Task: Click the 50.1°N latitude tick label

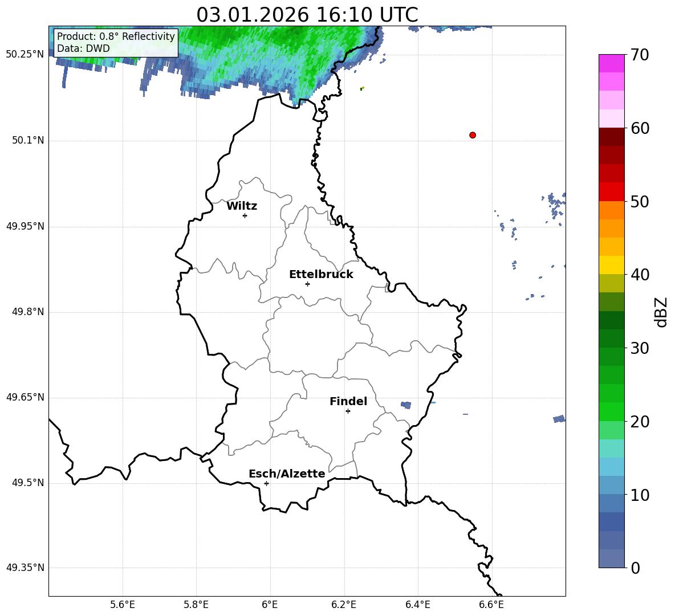Action: [x=28, y=141]
